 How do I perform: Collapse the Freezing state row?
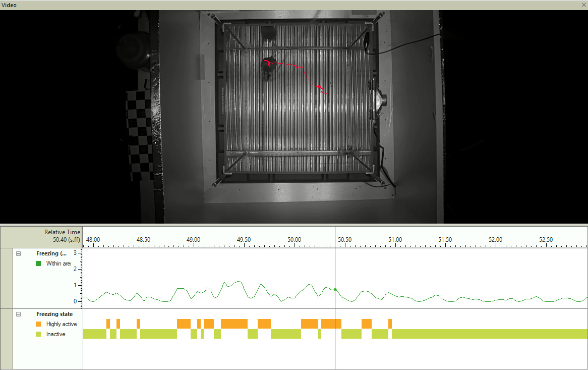(x=18, y=314)
